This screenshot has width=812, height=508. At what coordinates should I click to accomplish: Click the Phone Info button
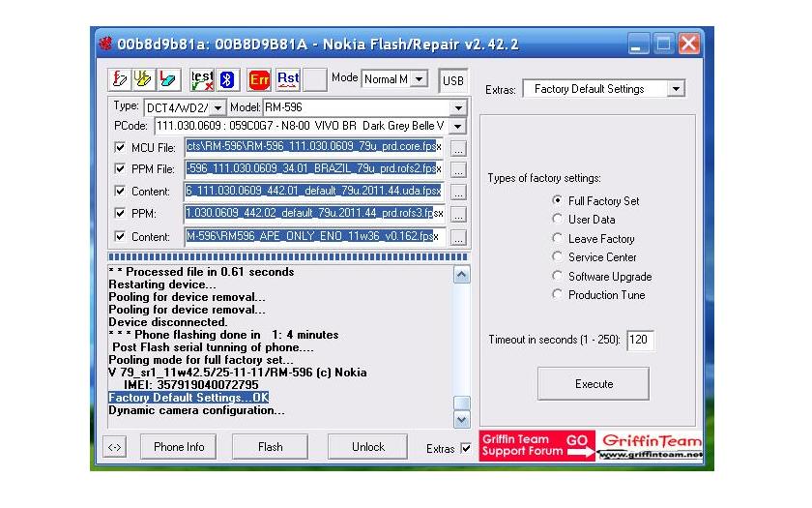pos(179,447)
